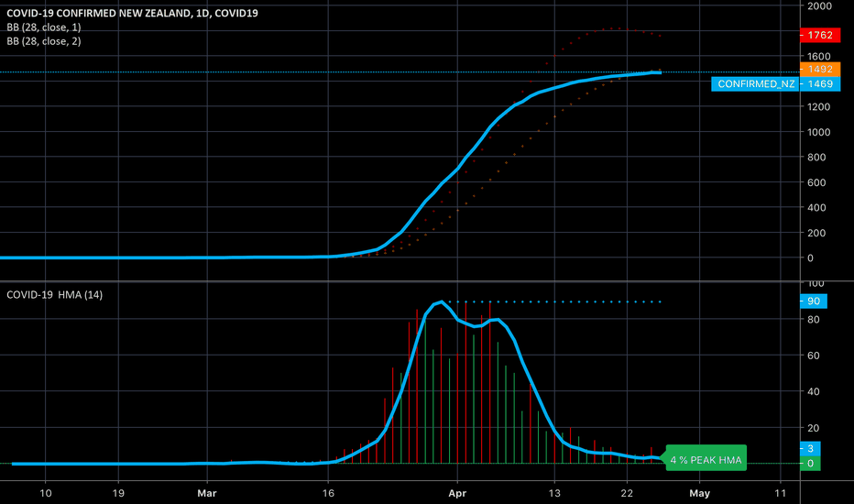The image size is (854, 504).
Task: Click the blue 1469 value label
Action: (x=820, y=84)
